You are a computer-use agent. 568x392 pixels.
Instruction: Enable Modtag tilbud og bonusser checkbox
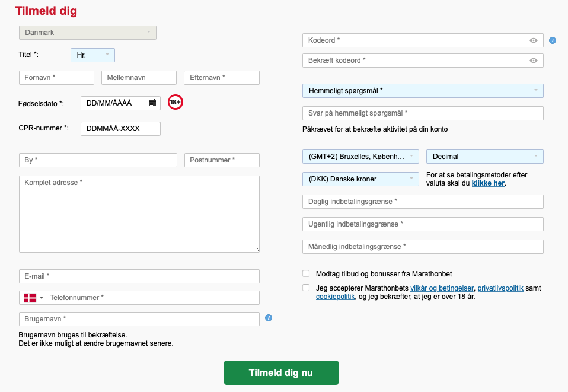point(306,273)
